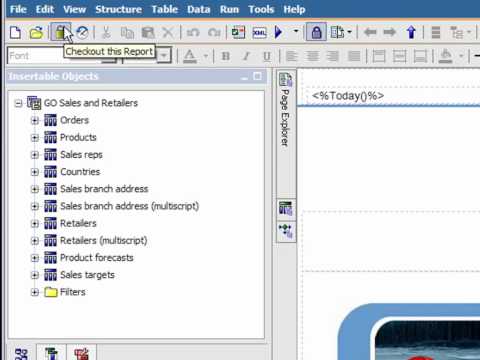The width and height of the screenshot is (480, 360).
Task: Click the Copy icon
Action: [x=127, y=33]
